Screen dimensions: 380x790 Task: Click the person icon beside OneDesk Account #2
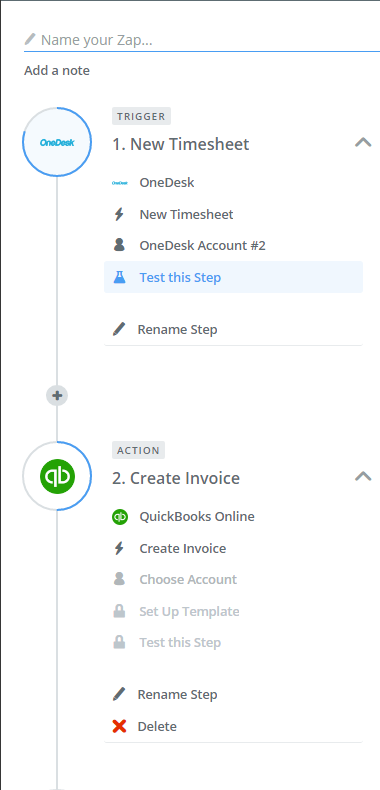pos(119,245)
